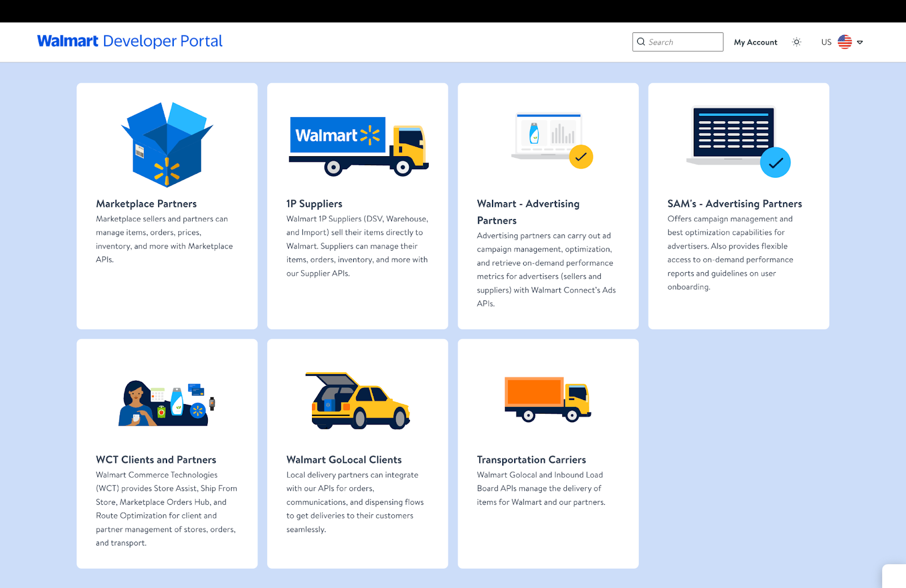Open My Account

(x=755, y=42)
